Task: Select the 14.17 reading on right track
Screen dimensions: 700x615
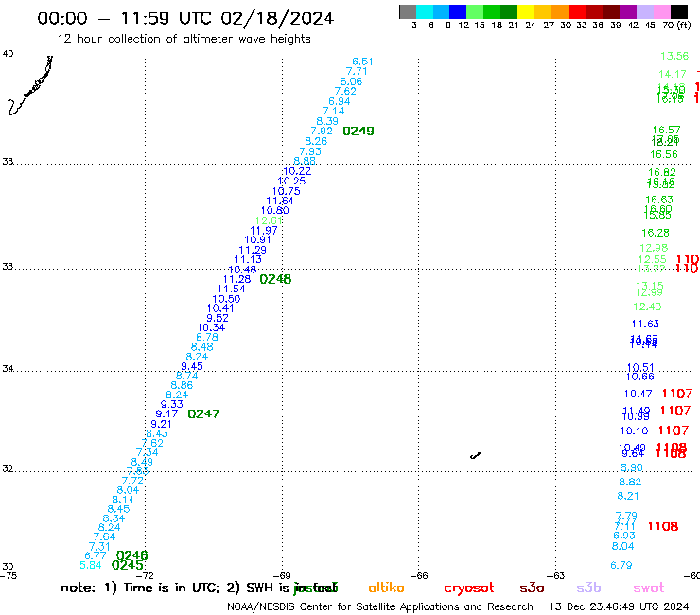Action: tap(673, 74)
